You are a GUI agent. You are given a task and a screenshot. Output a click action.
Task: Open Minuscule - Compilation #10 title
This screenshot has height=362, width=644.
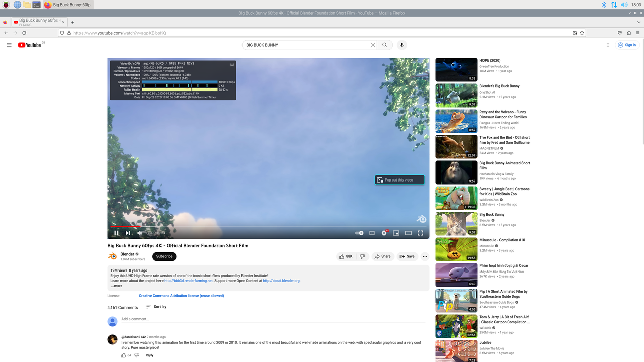[502, 240]
